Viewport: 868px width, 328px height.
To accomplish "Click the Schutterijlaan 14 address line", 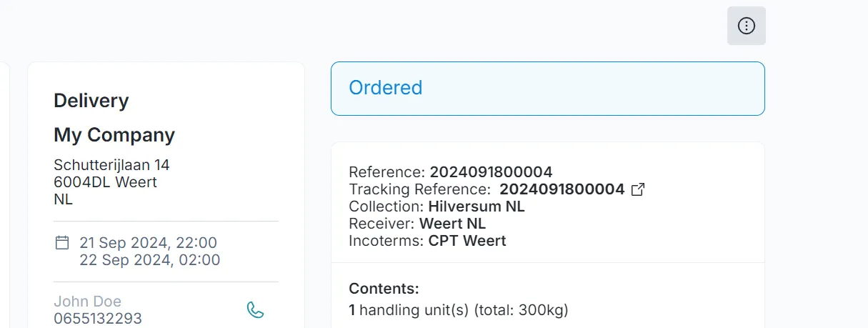I will click(111, 165).
